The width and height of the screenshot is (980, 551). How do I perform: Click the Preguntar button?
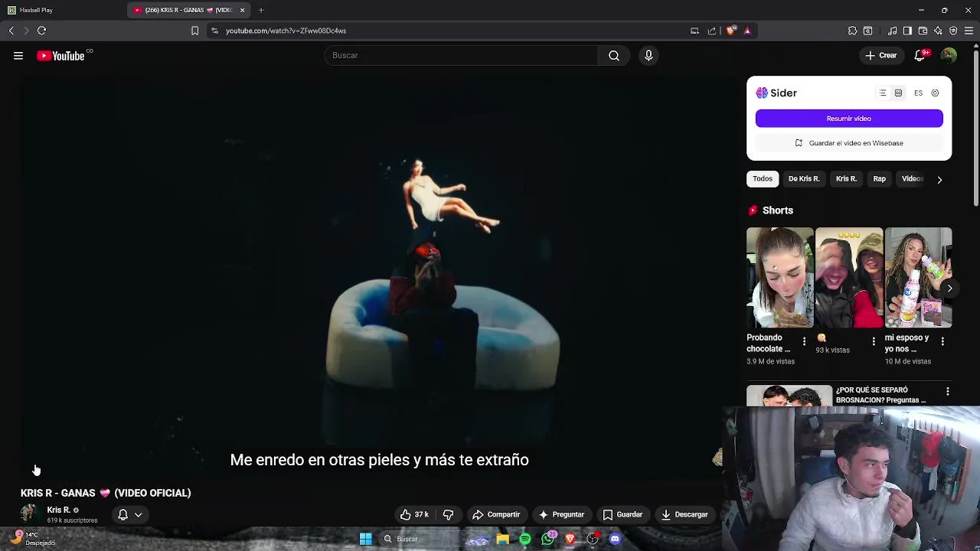561,515
